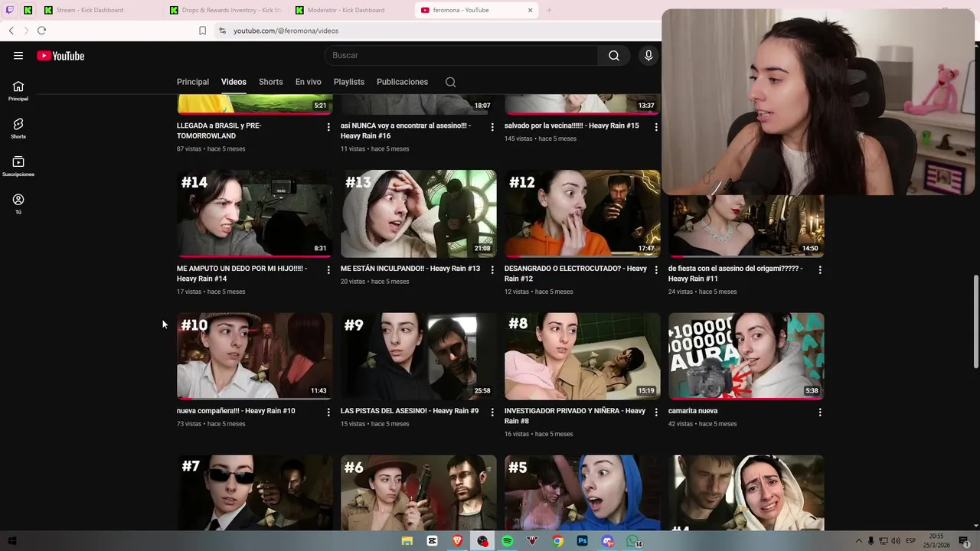Open Photoshop from the taskbar
Screen dimensions: 980x551
point(583,541)
